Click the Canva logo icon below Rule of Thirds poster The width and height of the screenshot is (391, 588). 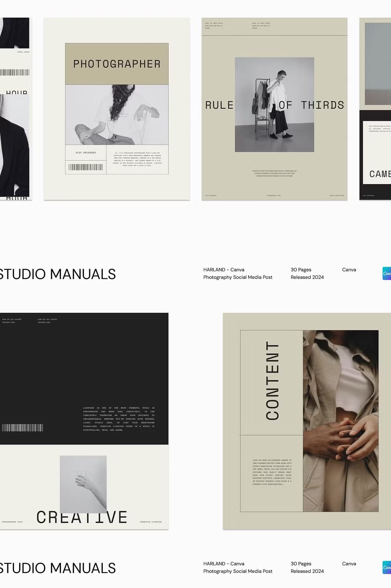click(x=387, y=273)
